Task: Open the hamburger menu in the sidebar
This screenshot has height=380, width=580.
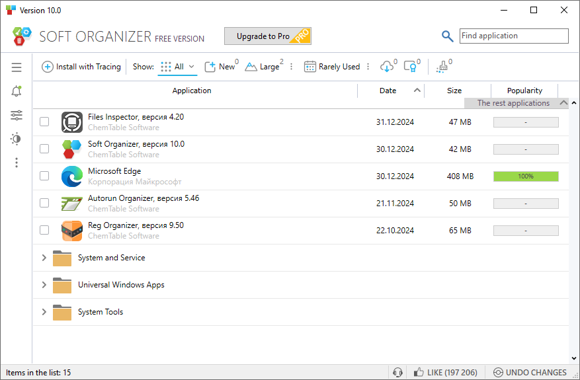Action: (16, 67)
